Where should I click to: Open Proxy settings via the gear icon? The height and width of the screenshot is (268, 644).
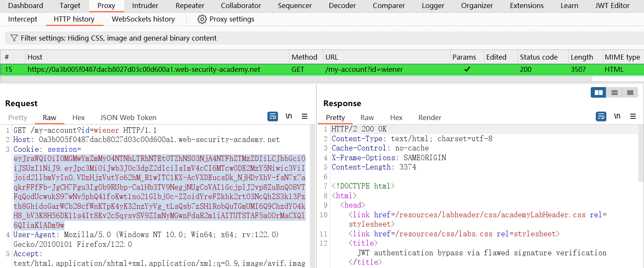[x=202, y=19]
